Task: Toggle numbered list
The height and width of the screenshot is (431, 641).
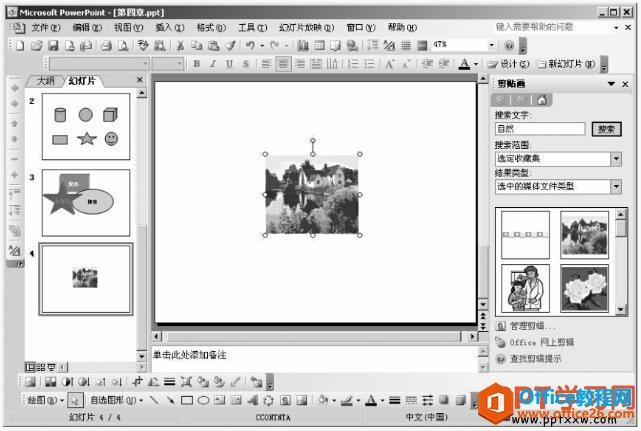Action: click(353, 64)
